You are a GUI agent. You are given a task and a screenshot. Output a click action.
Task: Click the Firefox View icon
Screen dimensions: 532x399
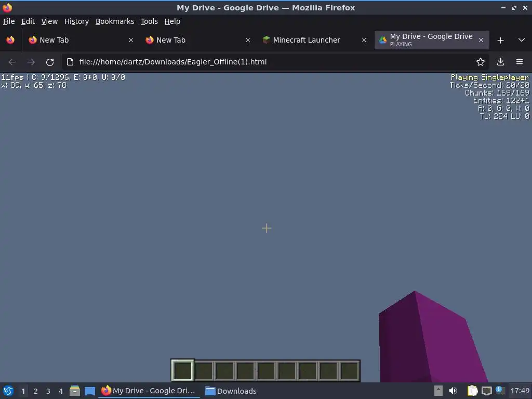(10, 40)
